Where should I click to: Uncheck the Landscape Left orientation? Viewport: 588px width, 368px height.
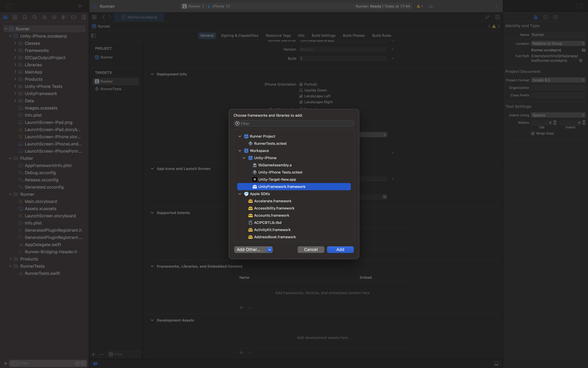(x=301, y=96)
